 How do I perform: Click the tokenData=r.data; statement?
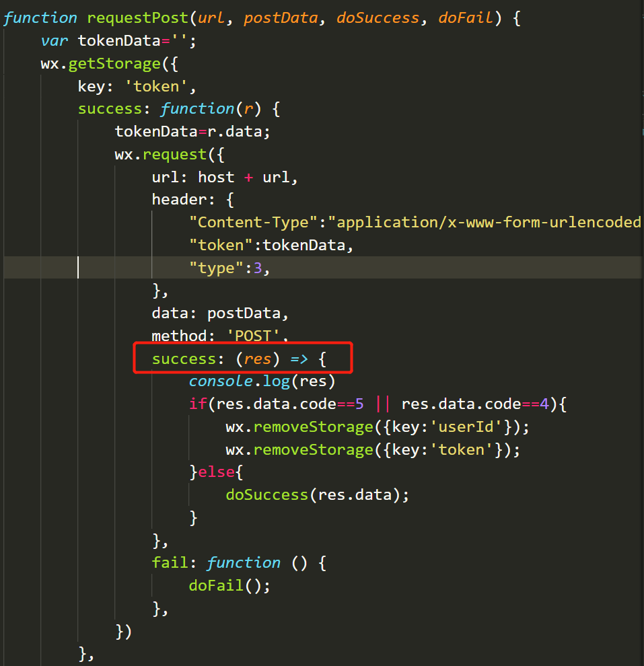point(192,132)
